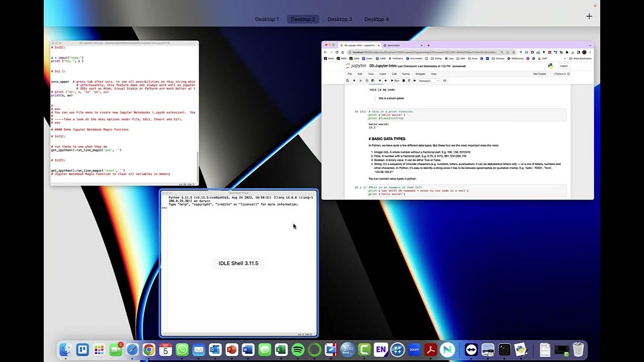
Task: Move cell down with the down arrow icon
Action: [x=385, y=80]
